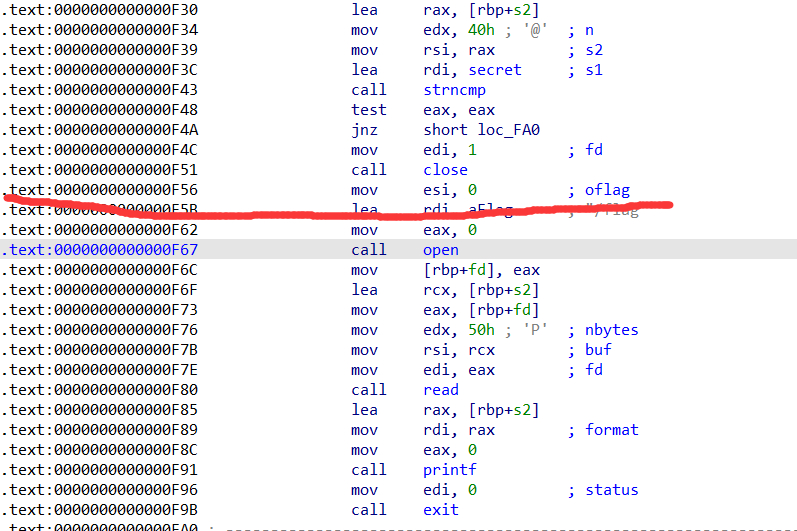Click the format comment
This screenshot has height=531, width=797.
coord(611,430)
